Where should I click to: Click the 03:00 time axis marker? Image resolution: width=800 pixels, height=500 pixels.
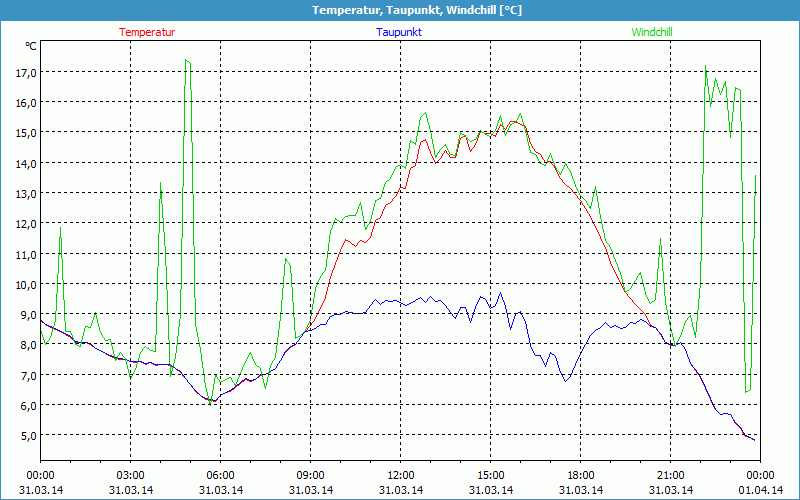131,475
